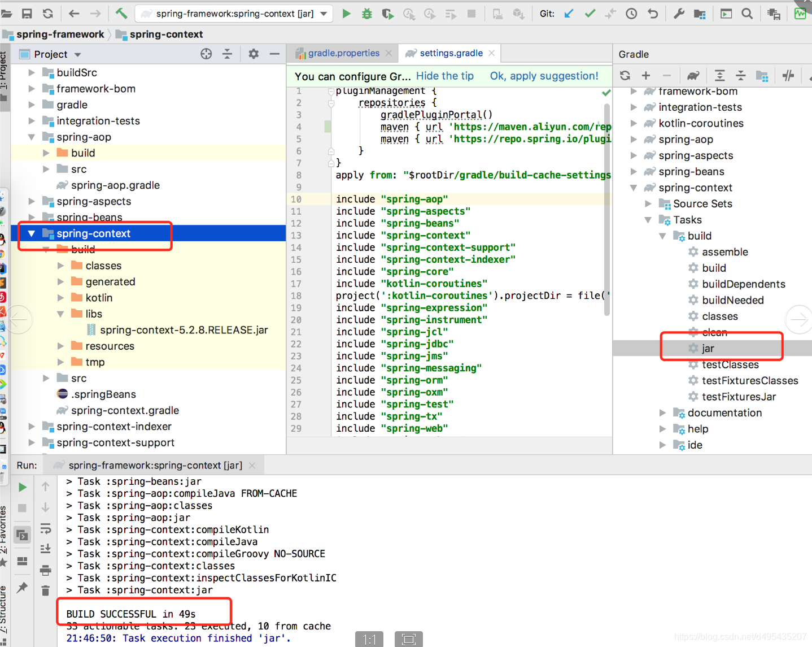
Task: Reload all Gradle projects
Action: (x=625, y=75)
